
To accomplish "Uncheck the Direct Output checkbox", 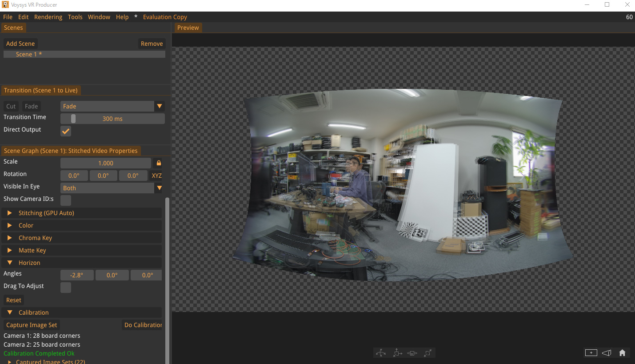I will (66, 131).
